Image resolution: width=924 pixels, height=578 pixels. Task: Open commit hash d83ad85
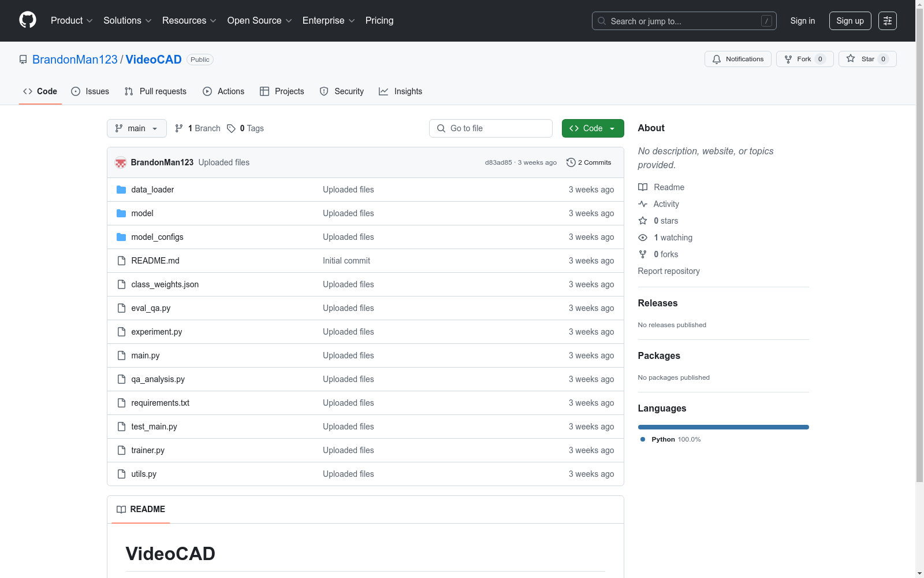point(498,162)
